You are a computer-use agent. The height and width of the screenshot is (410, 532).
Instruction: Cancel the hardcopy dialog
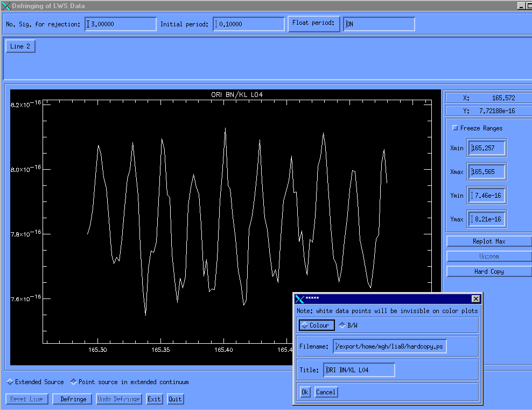click(325, 392)
